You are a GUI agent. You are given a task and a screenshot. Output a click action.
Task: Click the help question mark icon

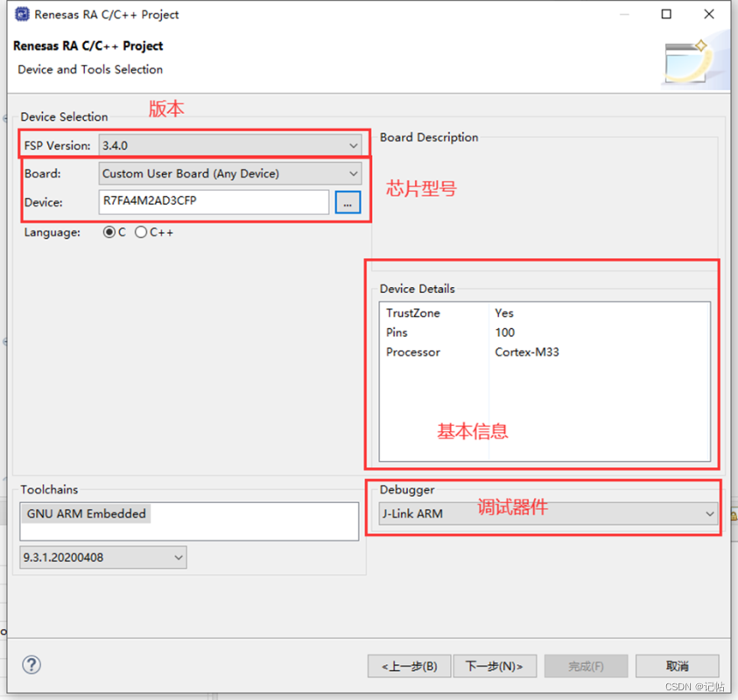(x=32, y=665)
